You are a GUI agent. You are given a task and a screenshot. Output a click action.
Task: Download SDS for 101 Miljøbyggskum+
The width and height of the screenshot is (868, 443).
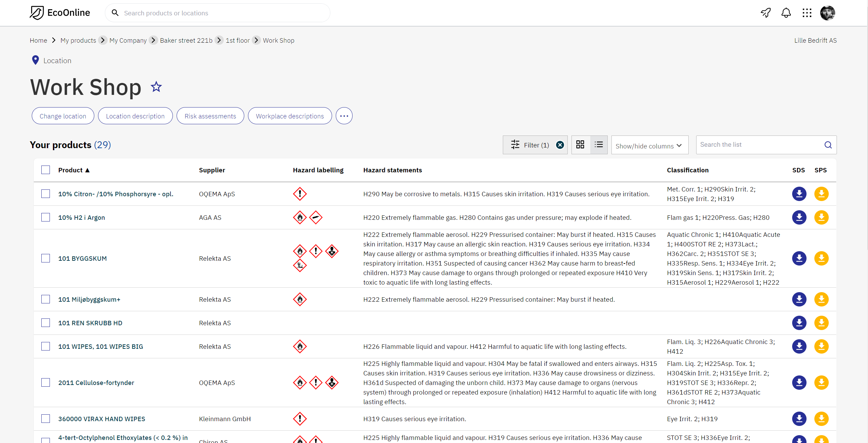coord(799,299)
